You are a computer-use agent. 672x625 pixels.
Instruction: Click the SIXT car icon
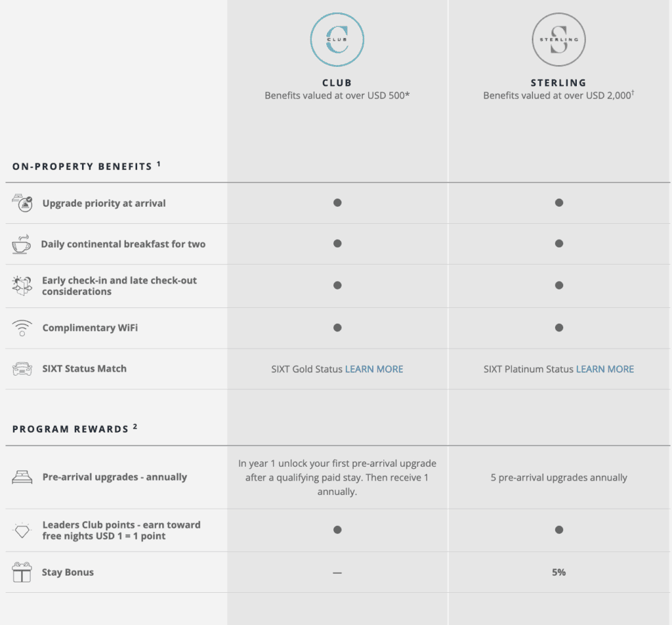[22, 369]
